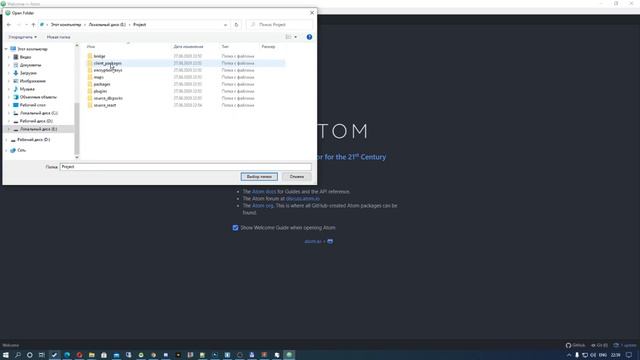Click the Отмена button
The width and height of the screenshot is (640, 360).
(x=297, y=177)
